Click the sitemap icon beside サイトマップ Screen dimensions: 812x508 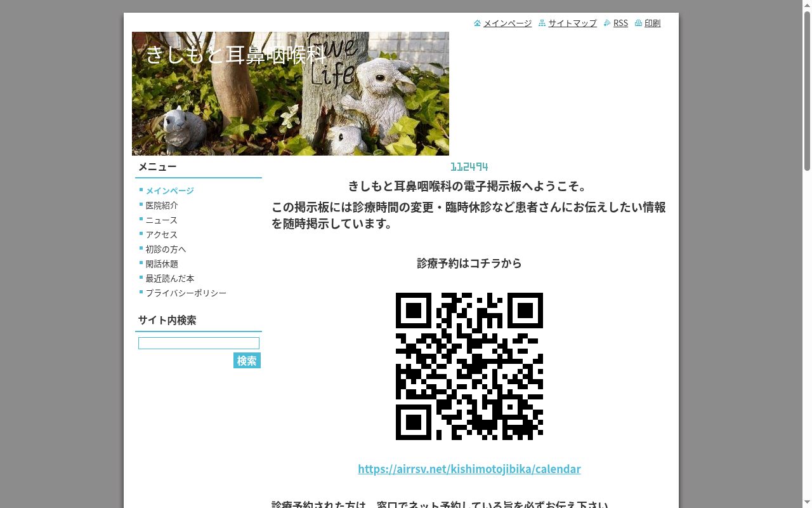542,23
